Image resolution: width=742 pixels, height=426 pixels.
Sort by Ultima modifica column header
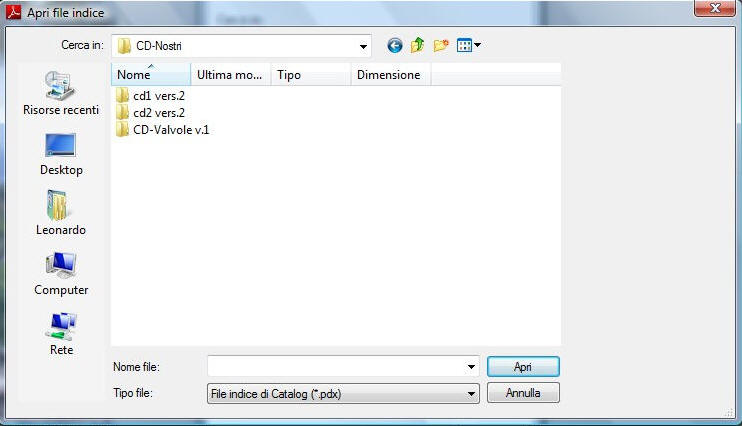pos(230,75)
